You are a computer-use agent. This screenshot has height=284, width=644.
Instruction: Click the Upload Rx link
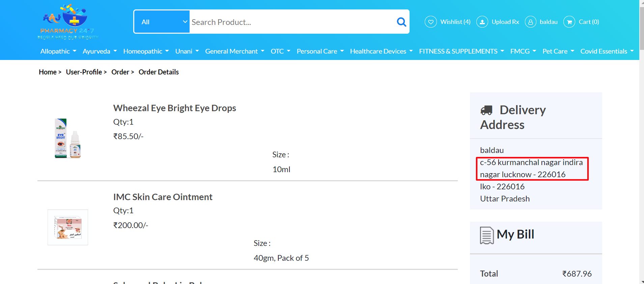[505, 22]
